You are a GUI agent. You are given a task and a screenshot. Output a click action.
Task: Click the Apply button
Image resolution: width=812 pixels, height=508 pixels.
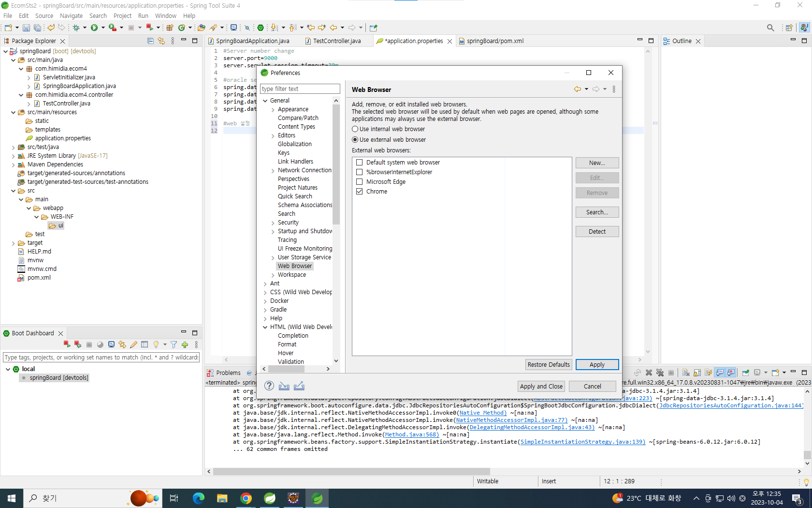597,365
